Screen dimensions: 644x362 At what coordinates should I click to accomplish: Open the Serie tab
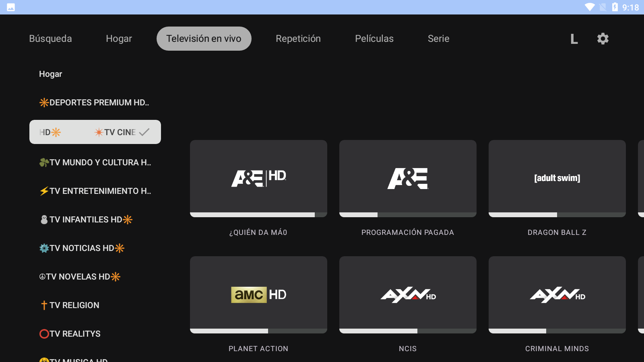438,39
